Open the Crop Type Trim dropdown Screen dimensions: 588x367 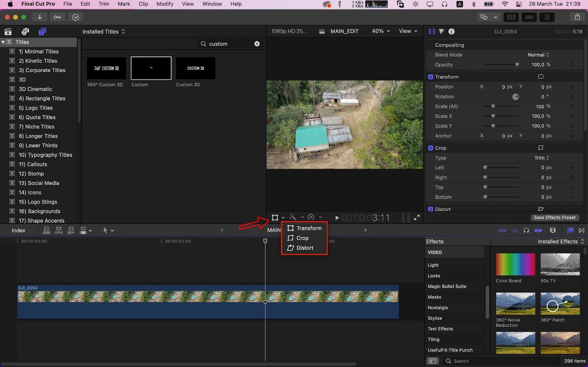click(x=542, y=158)
